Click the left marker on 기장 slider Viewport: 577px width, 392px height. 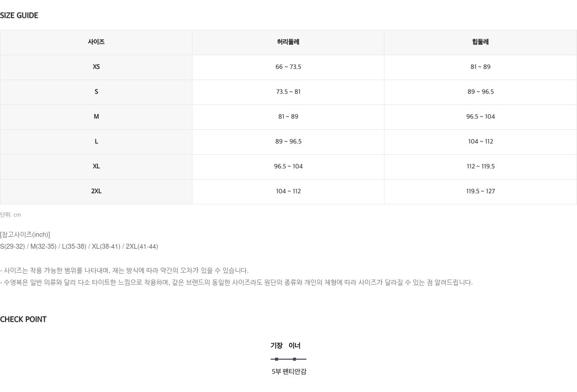click(277, 359)
